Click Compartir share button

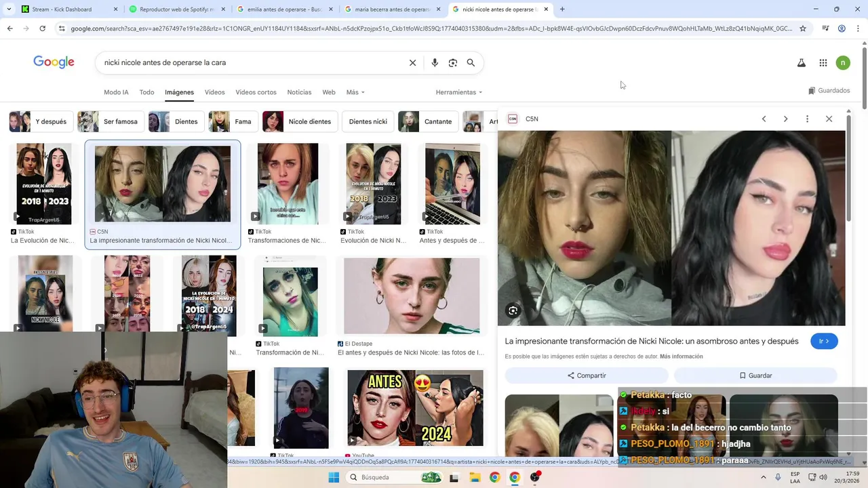[x=587, y=375]
